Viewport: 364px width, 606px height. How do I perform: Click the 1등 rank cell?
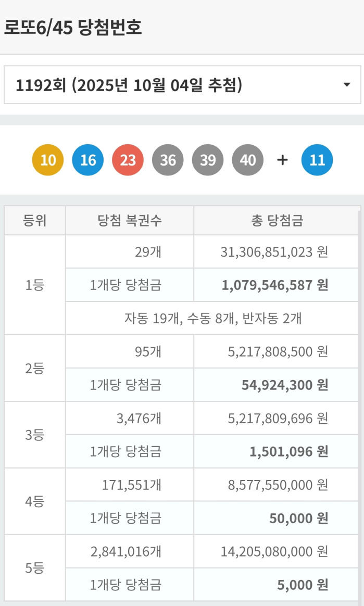point(34,285)
